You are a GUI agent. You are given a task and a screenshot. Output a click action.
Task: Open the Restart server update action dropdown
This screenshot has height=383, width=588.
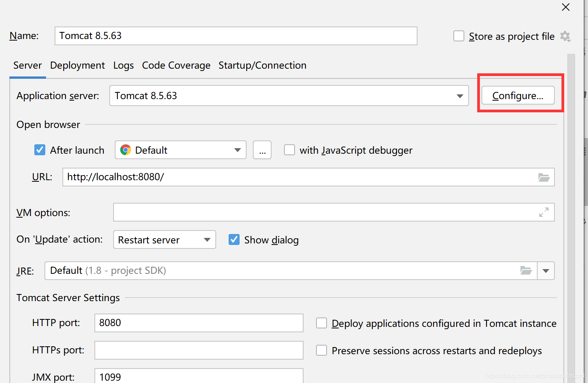(165, 239)
